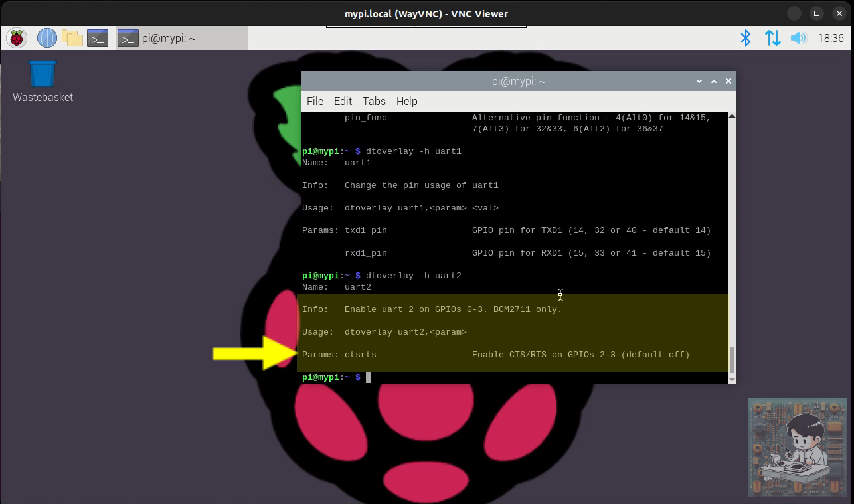Close the pi@mypi terminal window

(x=728, y=81)
